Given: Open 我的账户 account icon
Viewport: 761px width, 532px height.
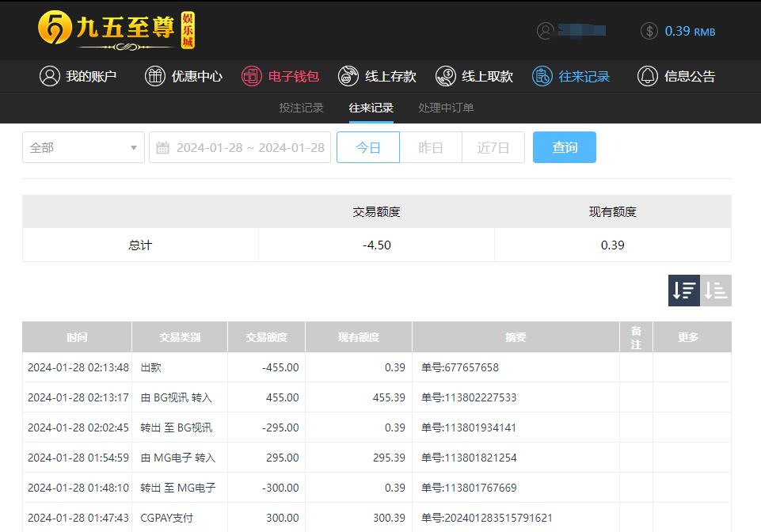Looking at the screenshot, I should point(50,76).
